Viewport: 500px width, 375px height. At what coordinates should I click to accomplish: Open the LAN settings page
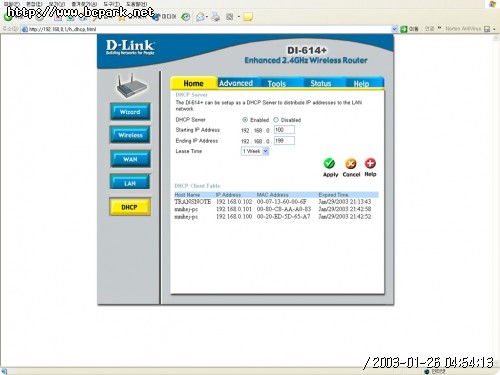130,183
